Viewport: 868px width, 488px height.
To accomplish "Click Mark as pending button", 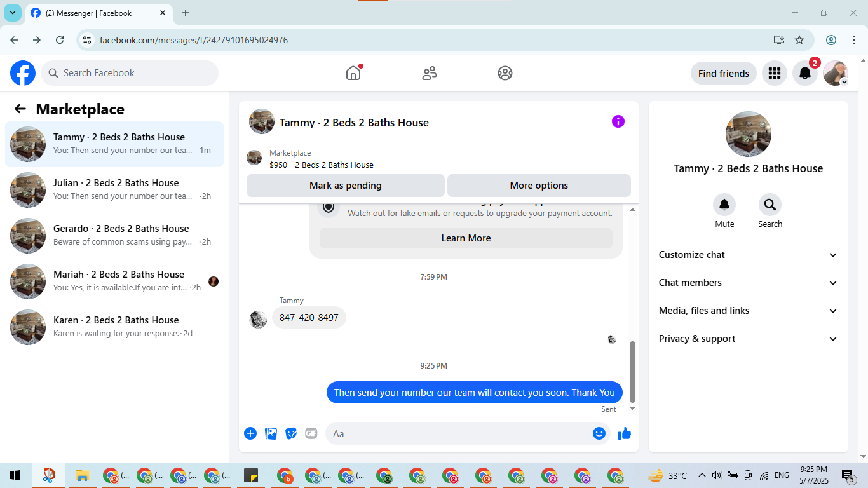I will pos(346,186).
